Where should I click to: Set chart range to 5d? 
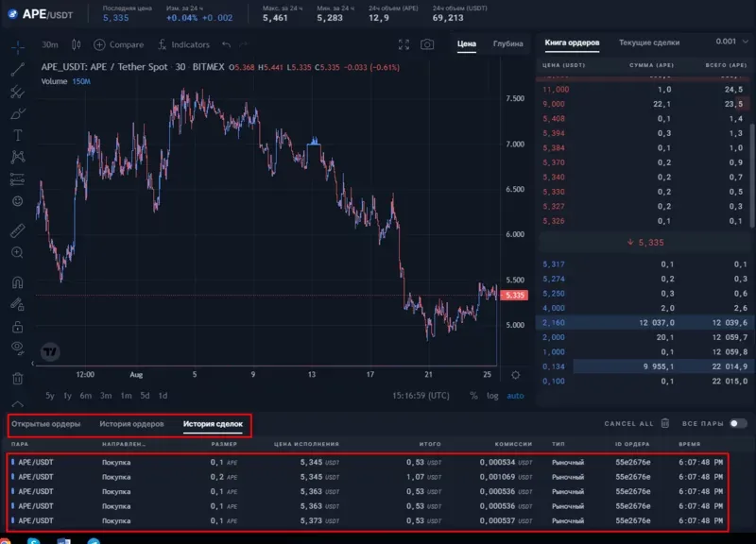[x=145, y=396]
